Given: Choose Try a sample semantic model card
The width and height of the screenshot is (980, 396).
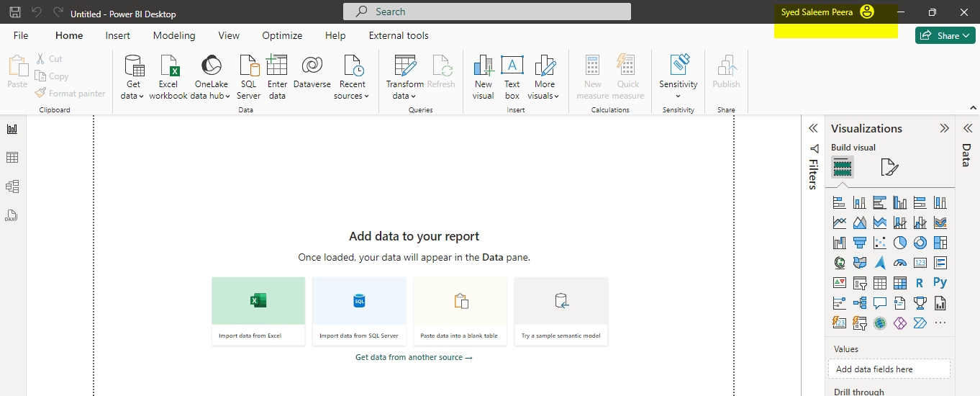Looking at the screenshot, I should tap(561, 311).
